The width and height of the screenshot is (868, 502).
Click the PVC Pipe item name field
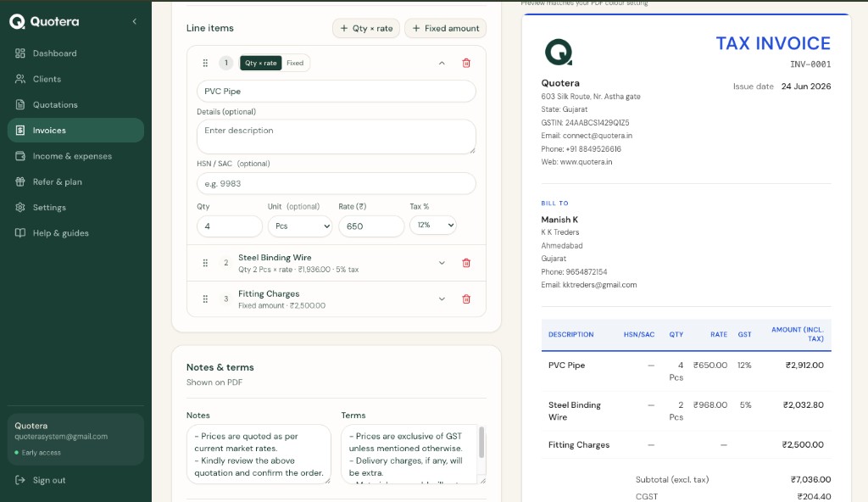coord(336,92)
